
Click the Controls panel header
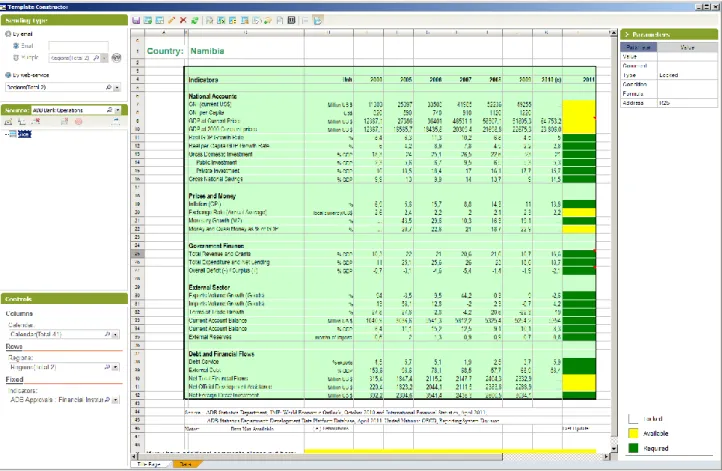(64, 299)
